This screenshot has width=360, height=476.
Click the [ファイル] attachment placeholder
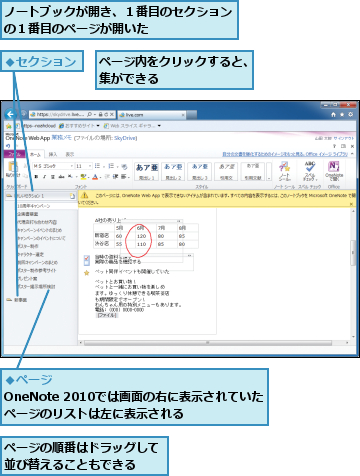[x=107, y=315]
